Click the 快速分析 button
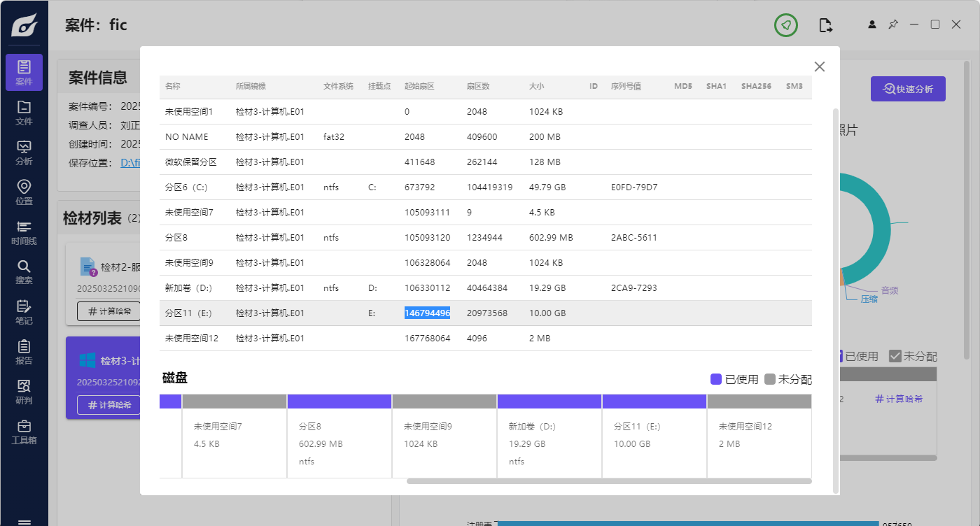 [907, 89]
